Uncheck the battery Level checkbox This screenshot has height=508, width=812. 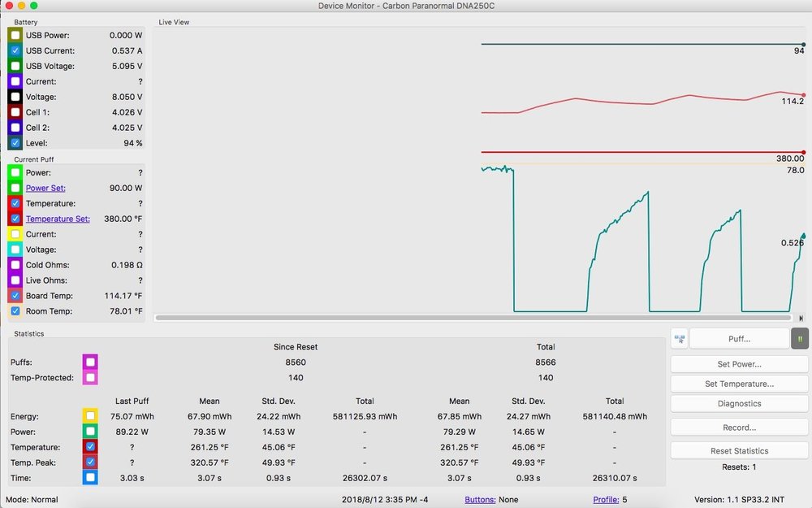(15, 143)
